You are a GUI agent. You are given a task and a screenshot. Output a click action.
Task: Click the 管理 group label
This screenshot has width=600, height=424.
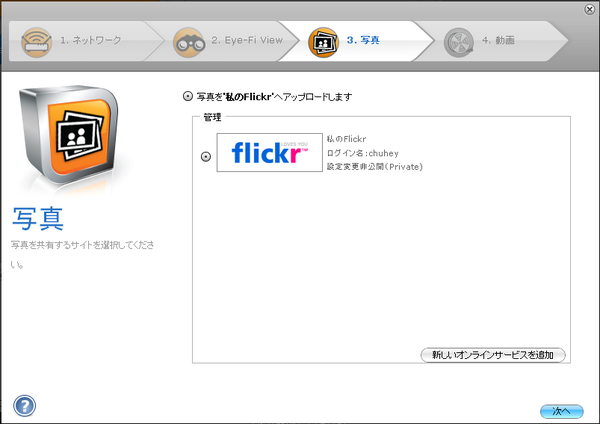(x=212, y=117)
